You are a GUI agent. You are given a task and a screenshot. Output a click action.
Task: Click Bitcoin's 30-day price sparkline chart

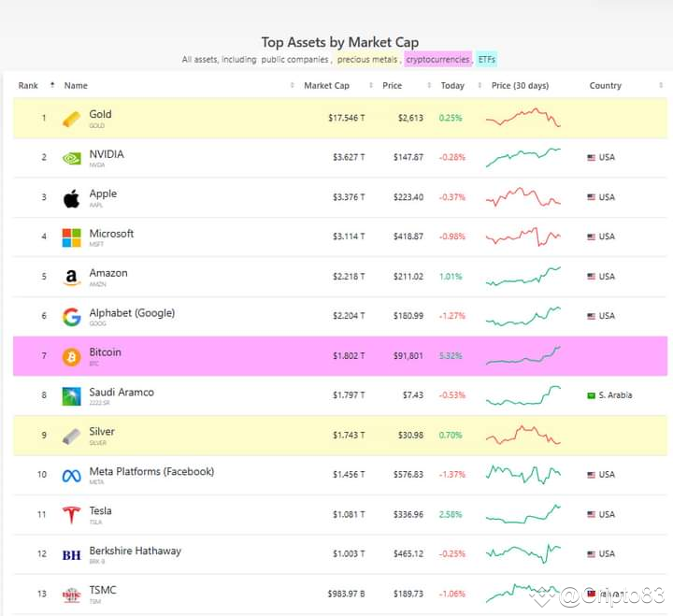(523, 356)
